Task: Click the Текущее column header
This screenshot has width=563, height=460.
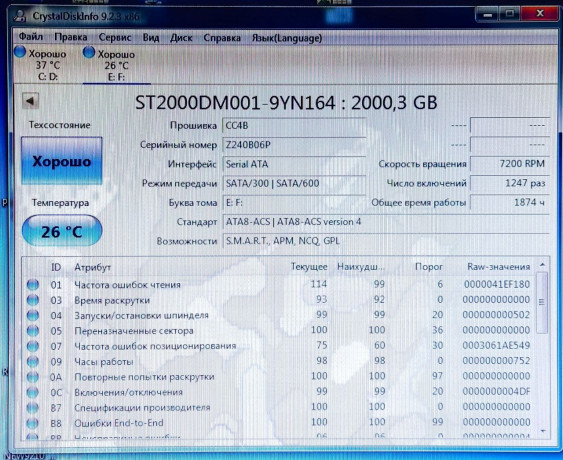Action: tap(309, 267)
